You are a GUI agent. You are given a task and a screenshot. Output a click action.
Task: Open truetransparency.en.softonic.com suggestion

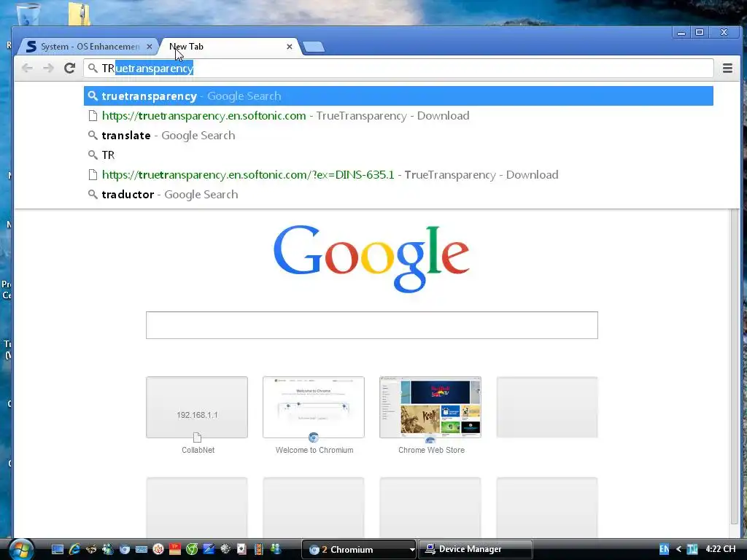pos(398,116)
